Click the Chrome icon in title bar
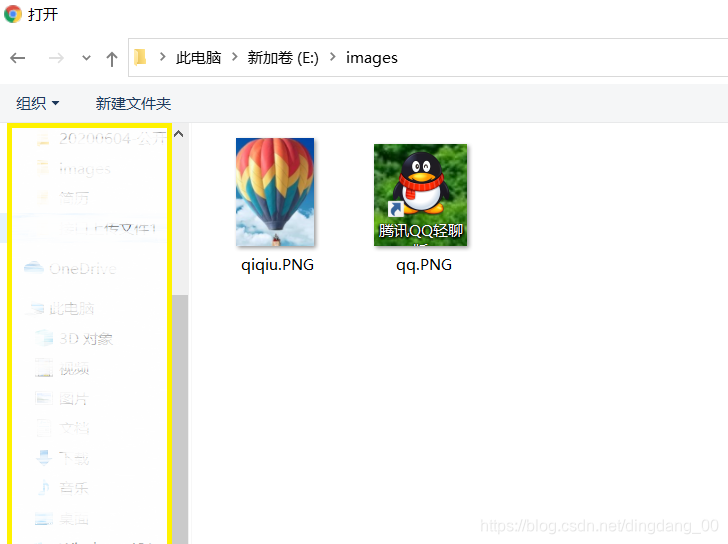Viewport: 728px width, 544px height. tap(13, 14)
